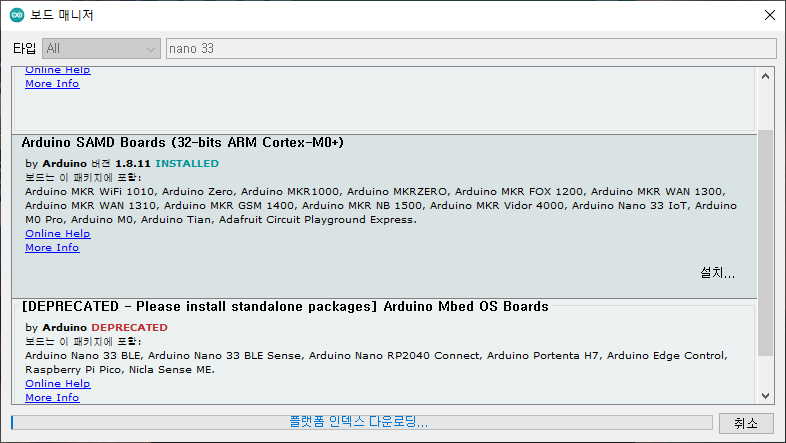Click the scrollbar down arrow
Viewport: 786px width, 443px height.
pyautogui.click(x=765, y=396)
